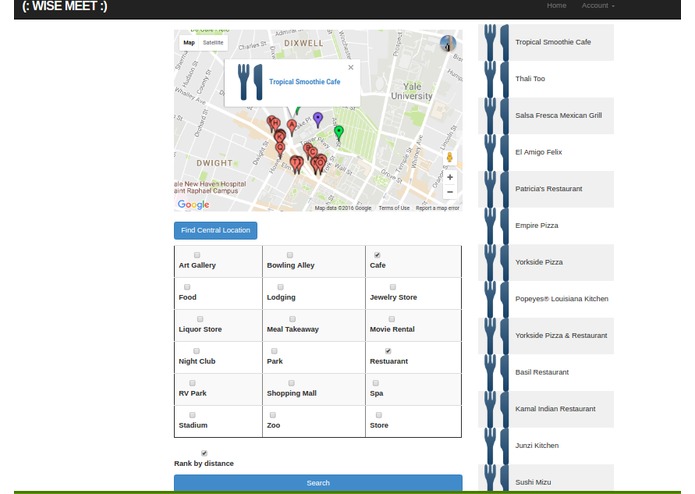Select El Amigo Felix in results list
The width and height of the screenshot is (695, 494).
(546, 152)
